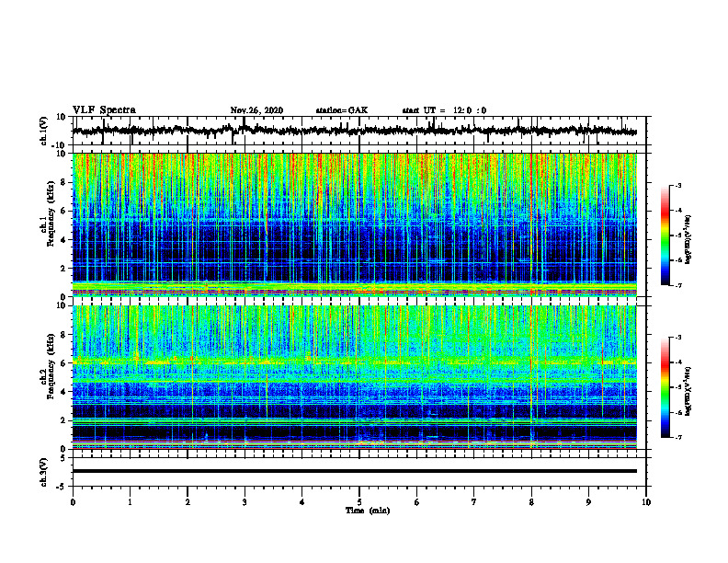Viewport: 728px width, 563px height.
Task: Click the ch.2 color scale log(PSD) unit label
Action: click(x=688, y=392)
